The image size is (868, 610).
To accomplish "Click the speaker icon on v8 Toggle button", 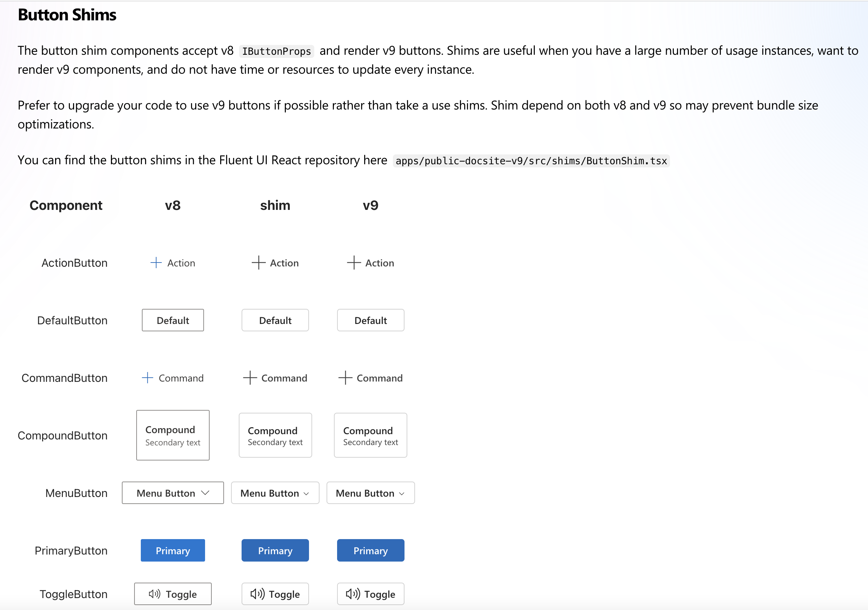I will point(154,594).
